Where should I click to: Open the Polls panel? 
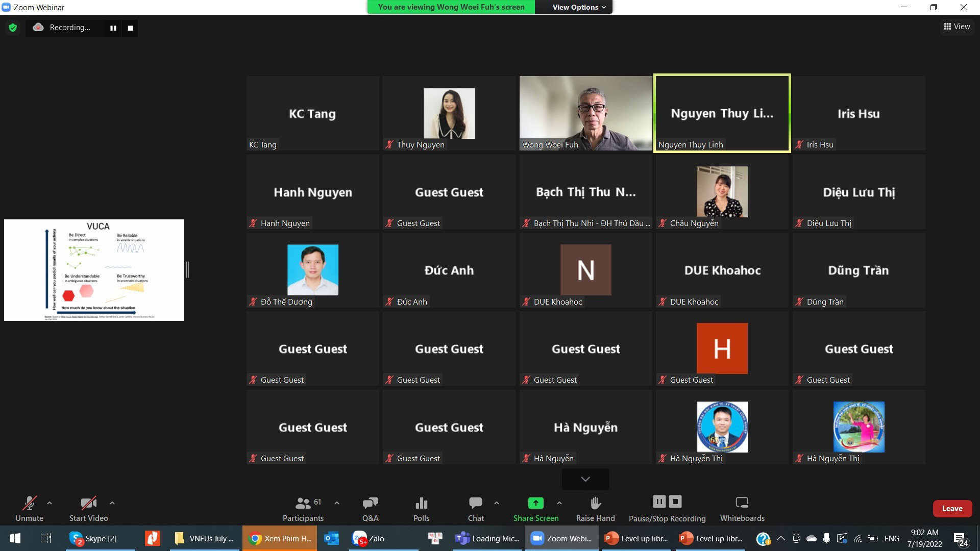pyautogui.click(x=421, y=509)
